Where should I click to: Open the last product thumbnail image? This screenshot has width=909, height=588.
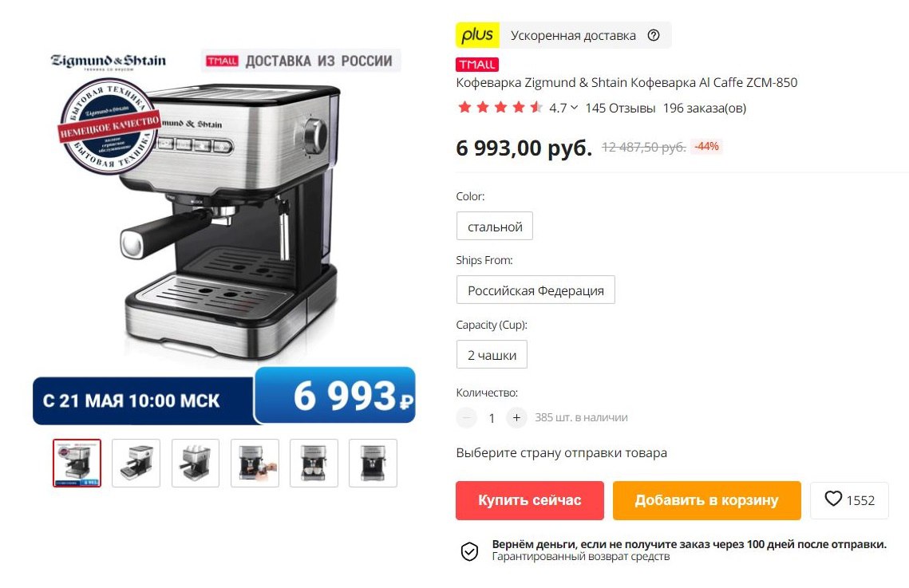(373, 463)
